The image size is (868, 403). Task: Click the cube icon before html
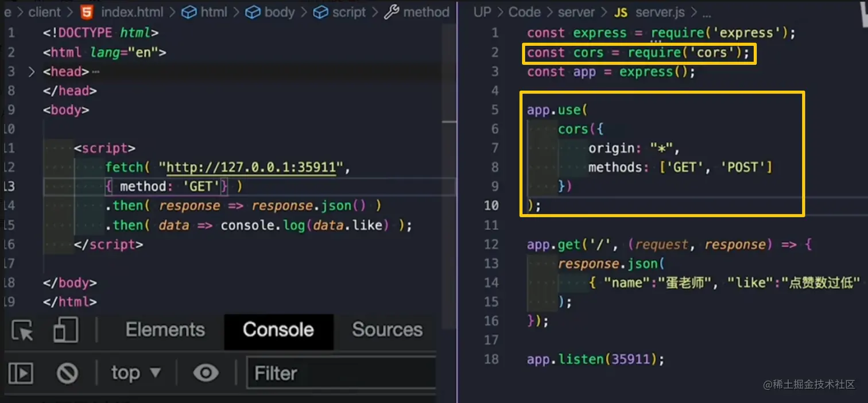tap(189, 11)
